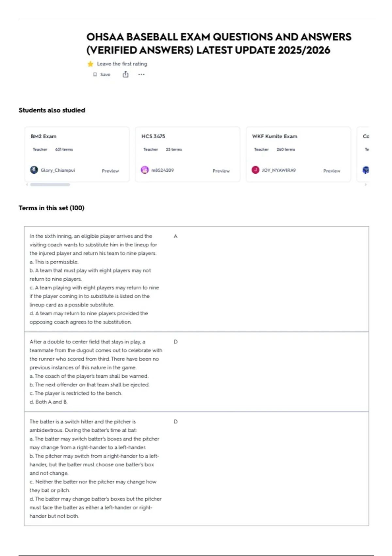Preview the BM2 Exam set

110,171
